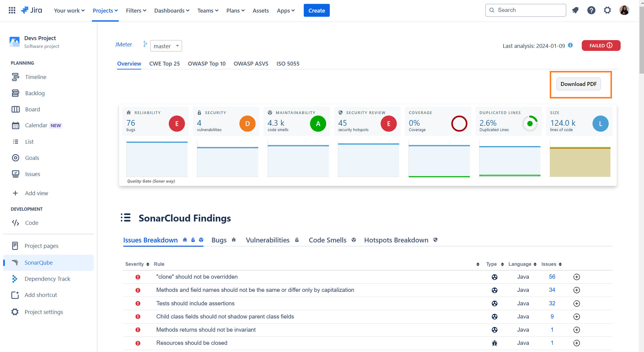The image size is (644, 352).
Task: Expand the Child class fields shadow row
Action: [x=577, y=317]
